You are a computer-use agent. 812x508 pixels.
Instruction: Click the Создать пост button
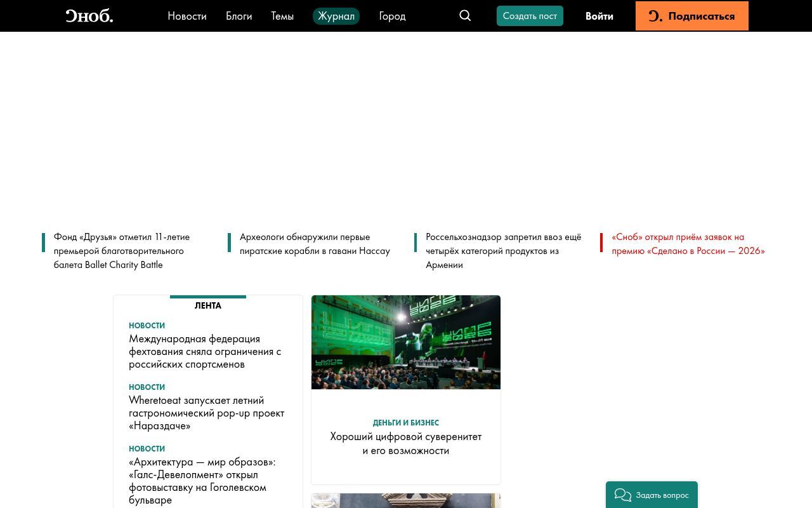(x=530, y=16)
